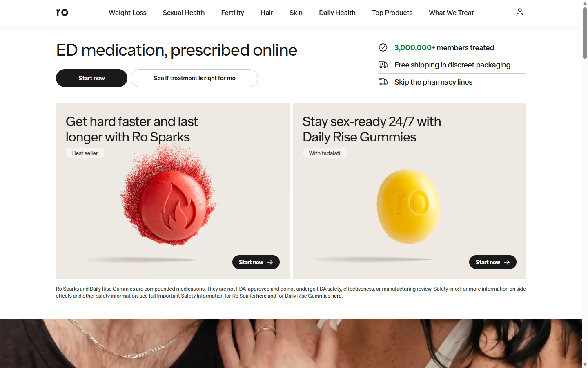Click the Best seller tag

(85, 153)
